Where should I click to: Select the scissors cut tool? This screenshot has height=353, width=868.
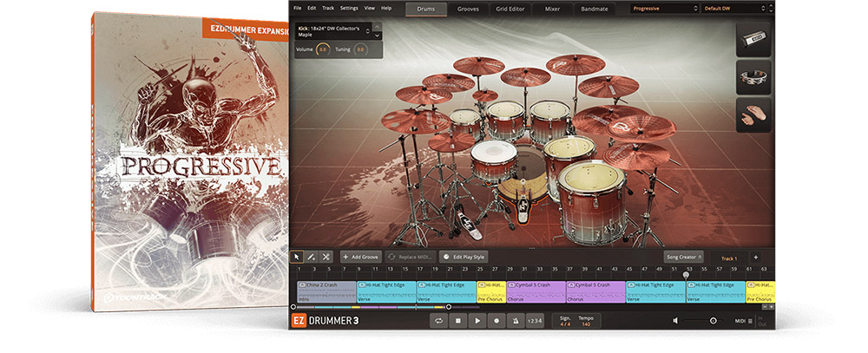pyautogui.click(x=326, y=257)
